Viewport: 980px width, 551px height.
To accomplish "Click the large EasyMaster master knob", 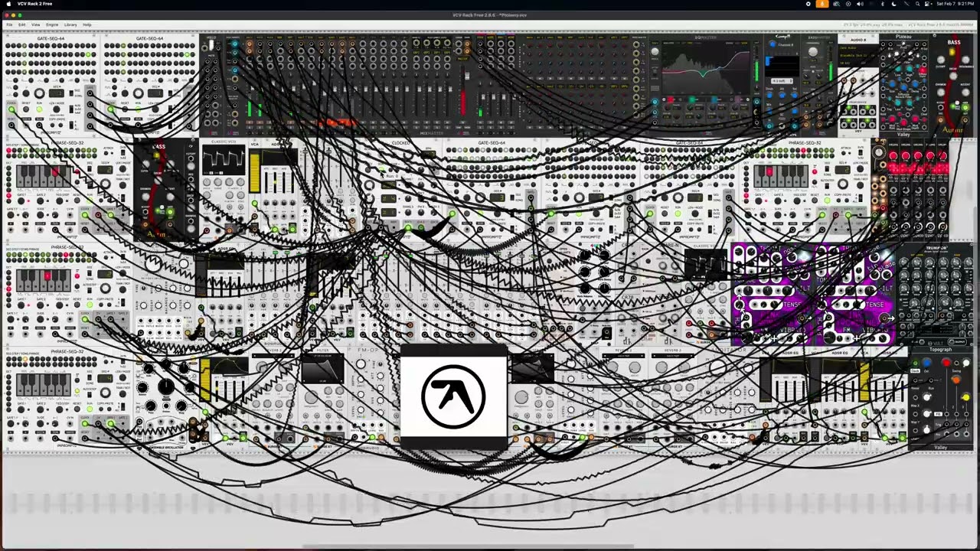I will point(813,52).
